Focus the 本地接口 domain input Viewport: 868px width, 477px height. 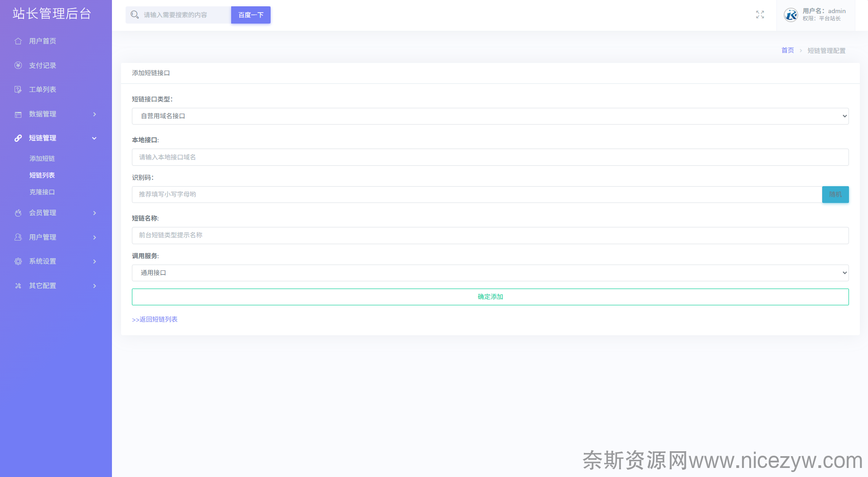(x=490, y=157)
